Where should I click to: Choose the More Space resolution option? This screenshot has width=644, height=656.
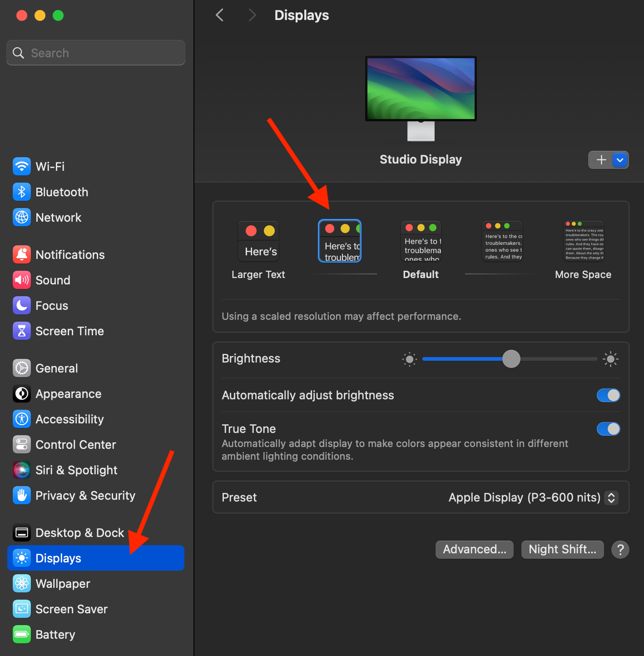coord(584,241)
